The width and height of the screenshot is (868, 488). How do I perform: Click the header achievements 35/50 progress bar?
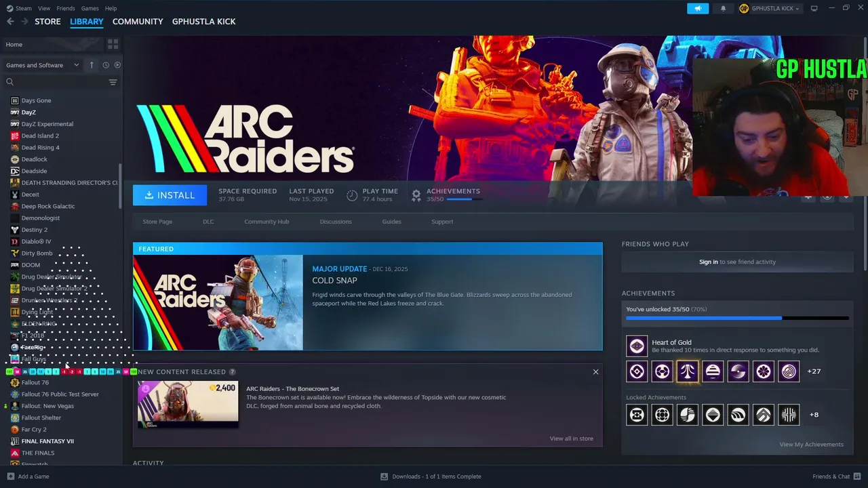point(465,199)
